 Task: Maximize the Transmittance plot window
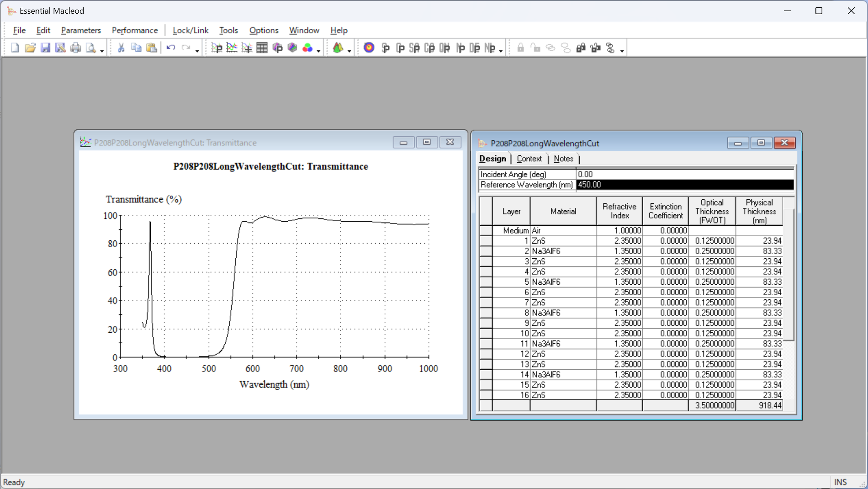[x=427, y=142]
